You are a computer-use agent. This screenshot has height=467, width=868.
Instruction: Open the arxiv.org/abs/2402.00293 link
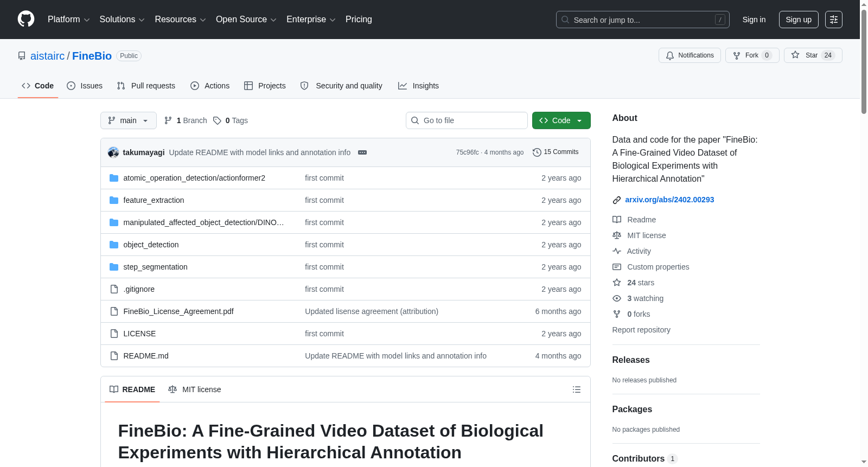click(669, 200)
